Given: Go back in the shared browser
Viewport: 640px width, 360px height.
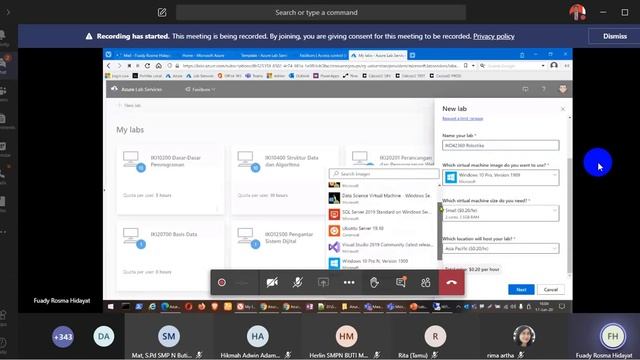Looking at the screenshot, I should (x=109, y=65).
